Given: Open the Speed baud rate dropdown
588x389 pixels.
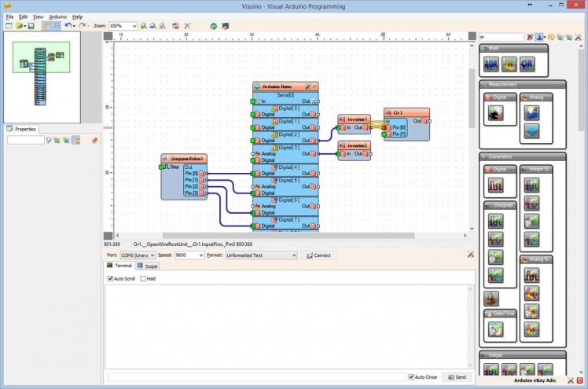Looking at the screenshot, I should pos(200,255).
